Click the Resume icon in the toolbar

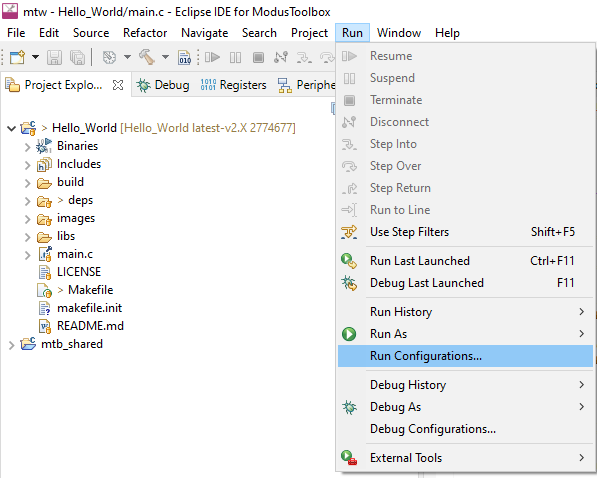tap(212, 58)
